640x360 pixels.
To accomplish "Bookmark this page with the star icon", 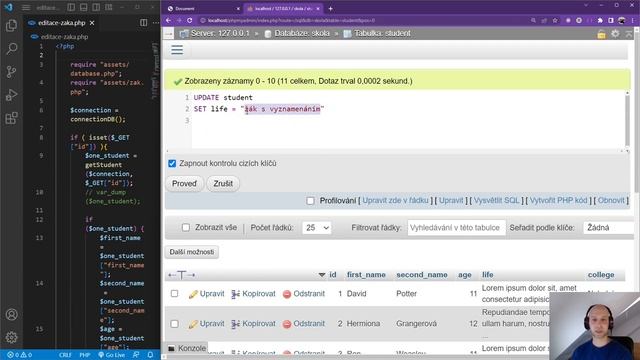I will (555, 20).
